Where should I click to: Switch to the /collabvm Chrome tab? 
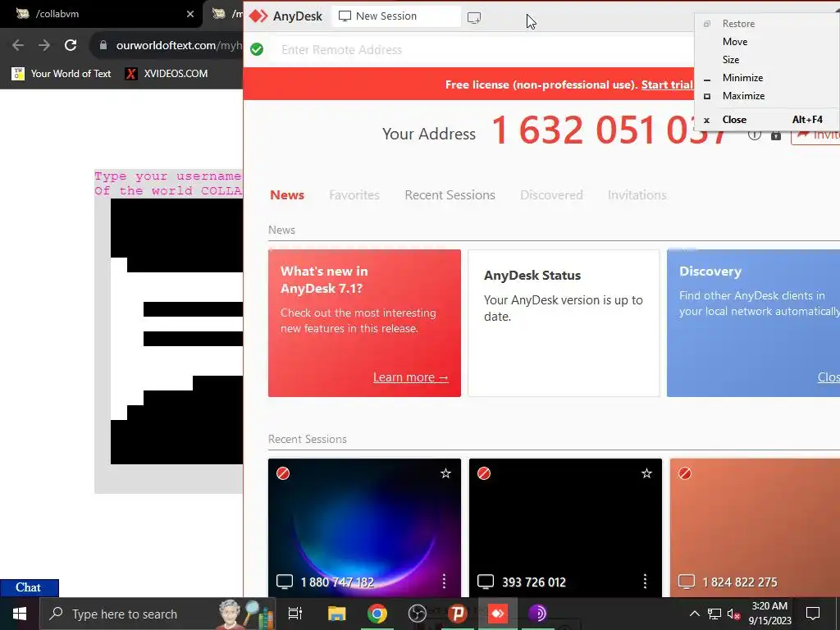click(x=102, y=14)
